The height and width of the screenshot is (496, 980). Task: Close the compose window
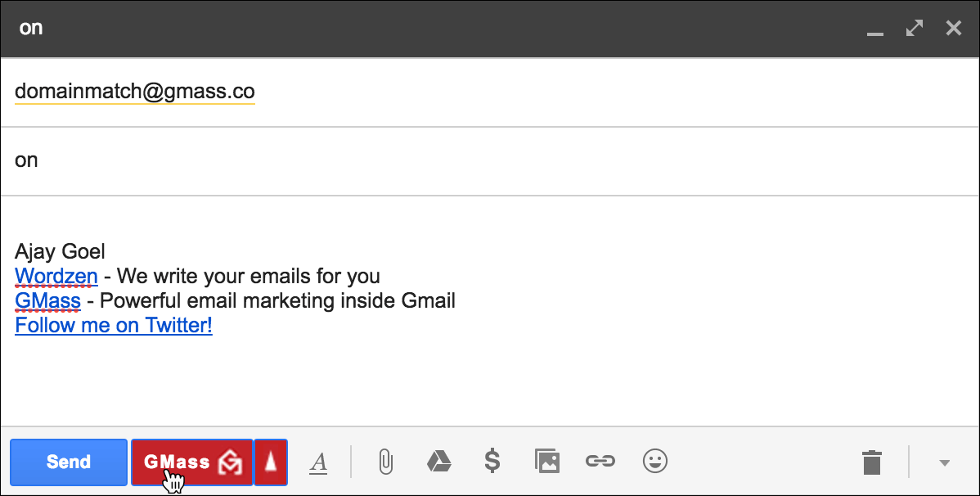[x=954, y=28]
